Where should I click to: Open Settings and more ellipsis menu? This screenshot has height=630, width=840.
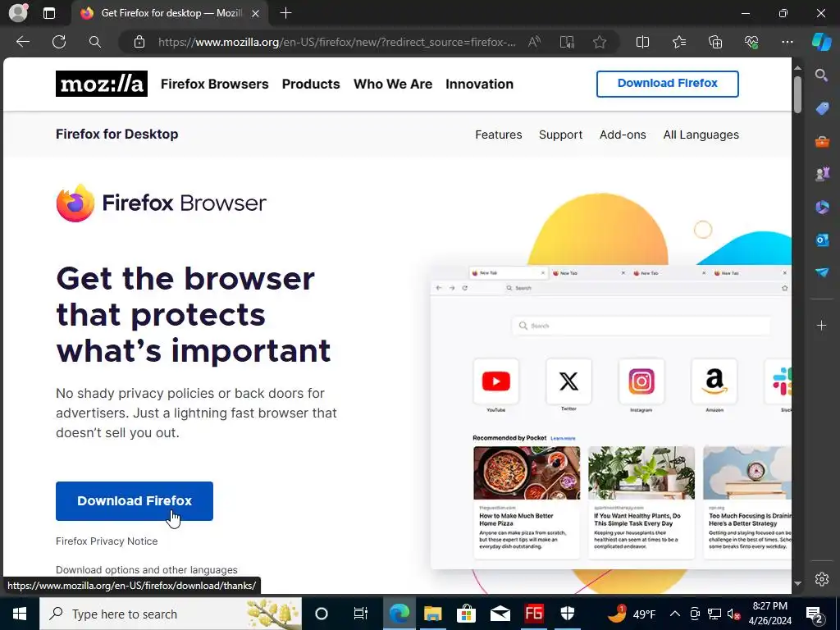click(787, 42)
